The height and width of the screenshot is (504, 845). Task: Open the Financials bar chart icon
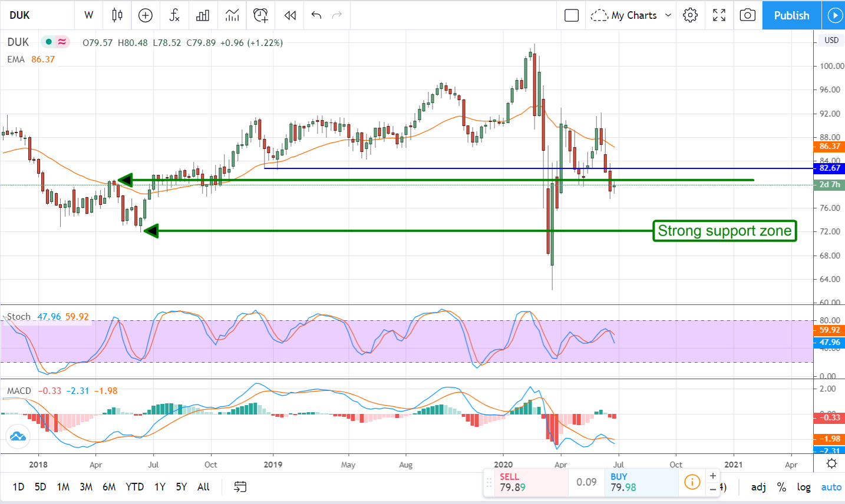point(203,15)
